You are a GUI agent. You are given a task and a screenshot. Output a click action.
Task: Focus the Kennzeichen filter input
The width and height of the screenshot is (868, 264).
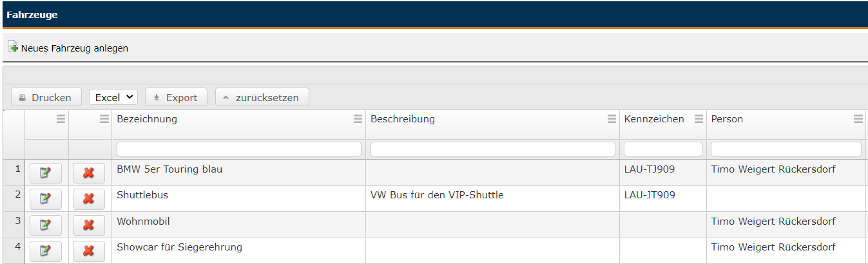pyautogui.click(x=662, y=149)
